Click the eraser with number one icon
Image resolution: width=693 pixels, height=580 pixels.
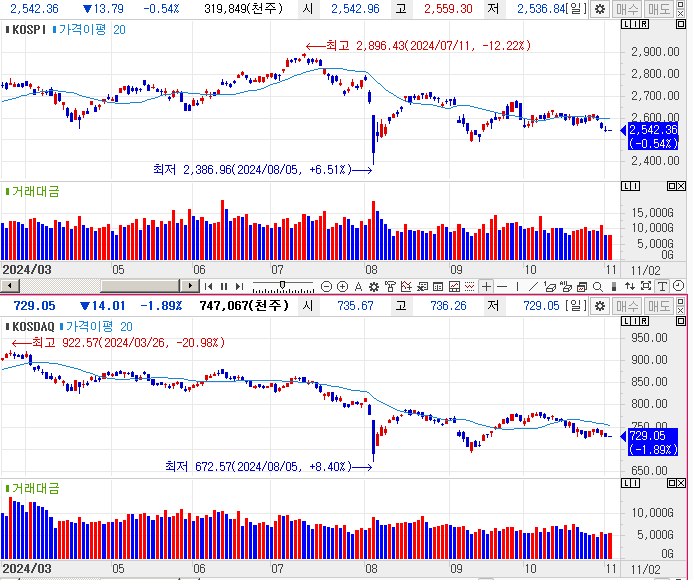pyautogui.click(x=550, y=286)
